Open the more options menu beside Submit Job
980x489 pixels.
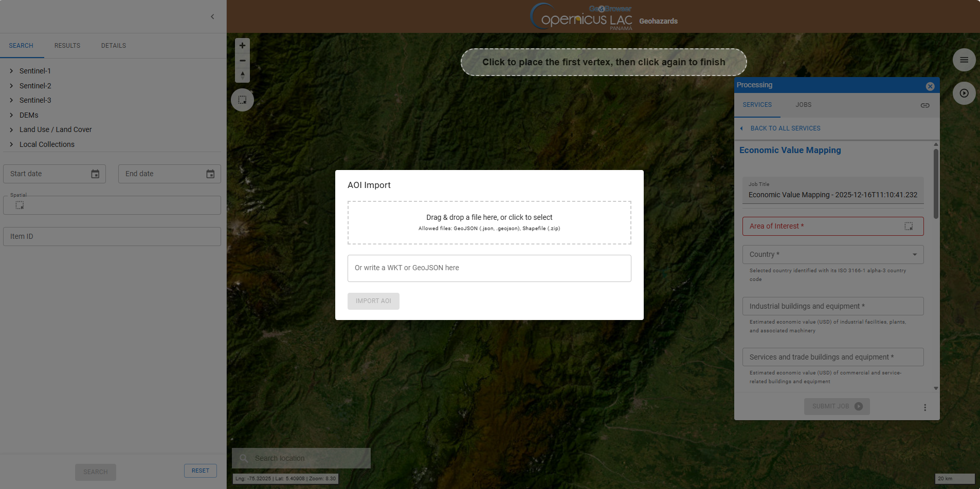coord(924,407)
